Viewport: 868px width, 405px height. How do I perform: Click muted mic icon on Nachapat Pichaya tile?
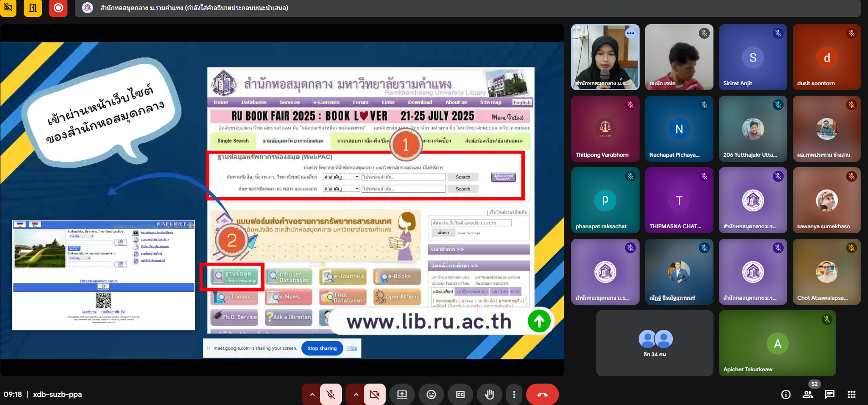704,105
